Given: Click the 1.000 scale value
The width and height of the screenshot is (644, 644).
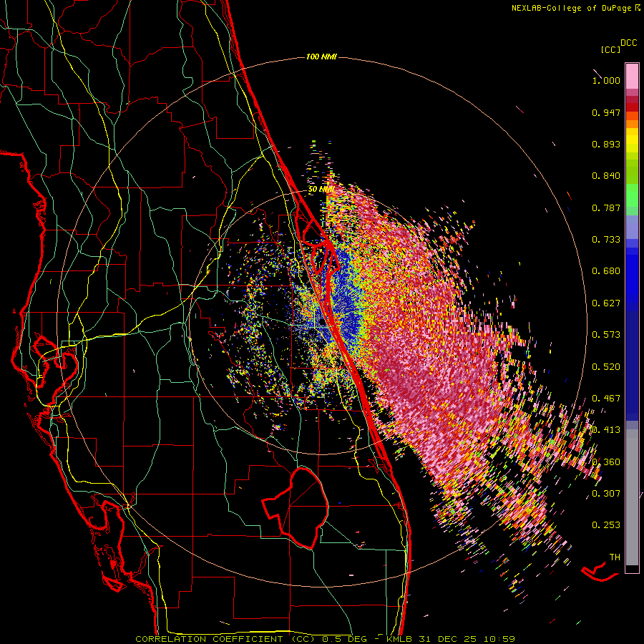Looking at the screenshot, I should [606, 80].
